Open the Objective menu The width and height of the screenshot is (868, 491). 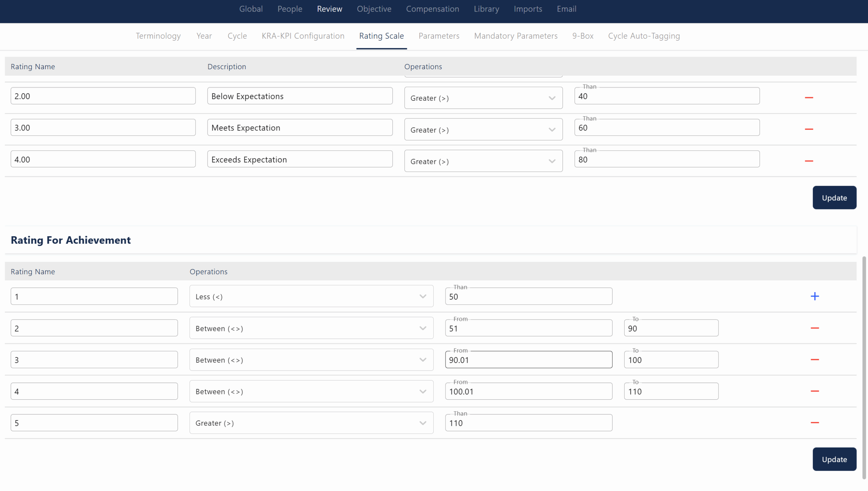pos(374,9)
